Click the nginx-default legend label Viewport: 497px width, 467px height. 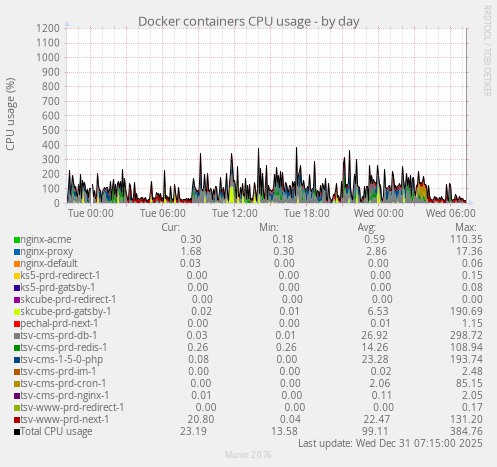coord(49,263)
